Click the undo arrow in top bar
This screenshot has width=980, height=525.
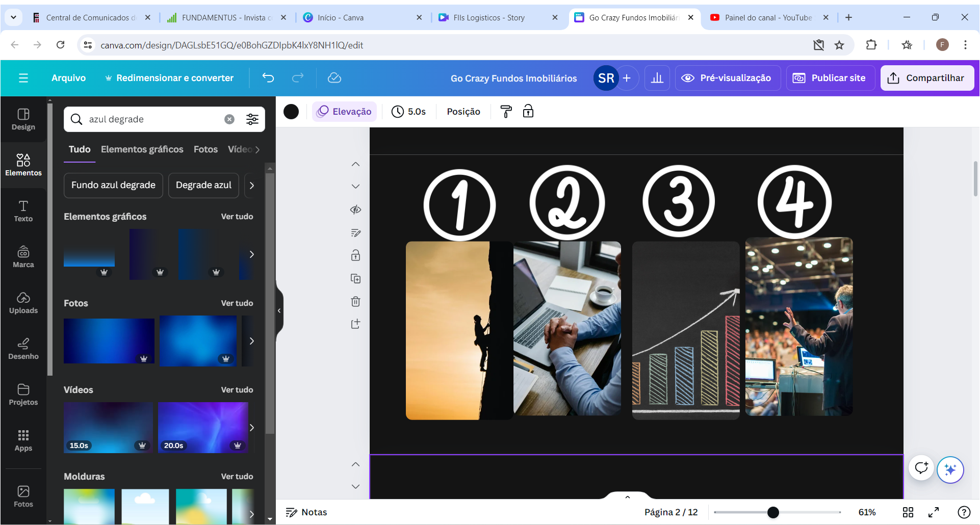tap(268, 78)
